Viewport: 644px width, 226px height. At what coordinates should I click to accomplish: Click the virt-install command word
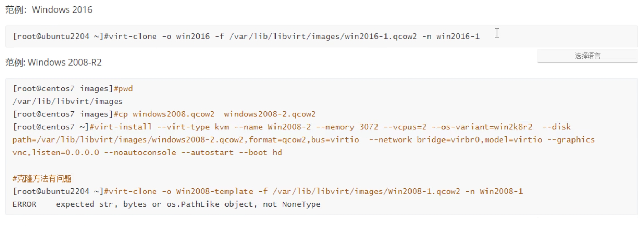(120, 127)
